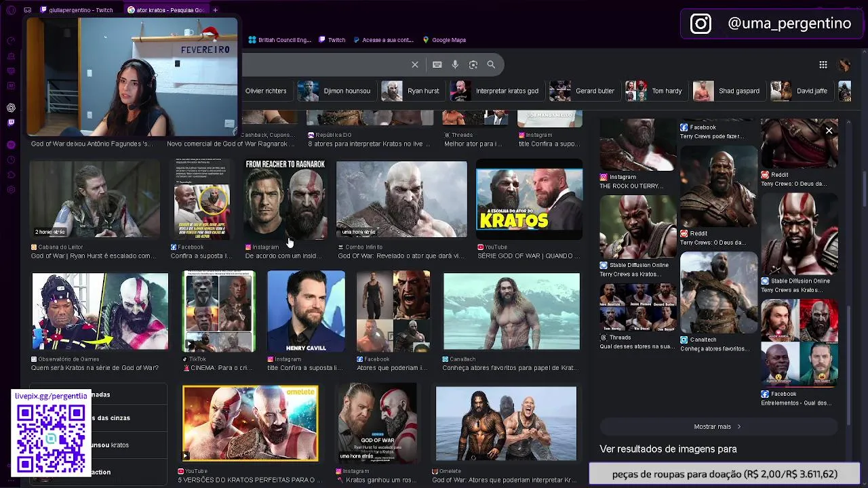The height and width of the screenshot is (488, 868).
Task: Open the British Council bookmark
Action: point(279,40)
